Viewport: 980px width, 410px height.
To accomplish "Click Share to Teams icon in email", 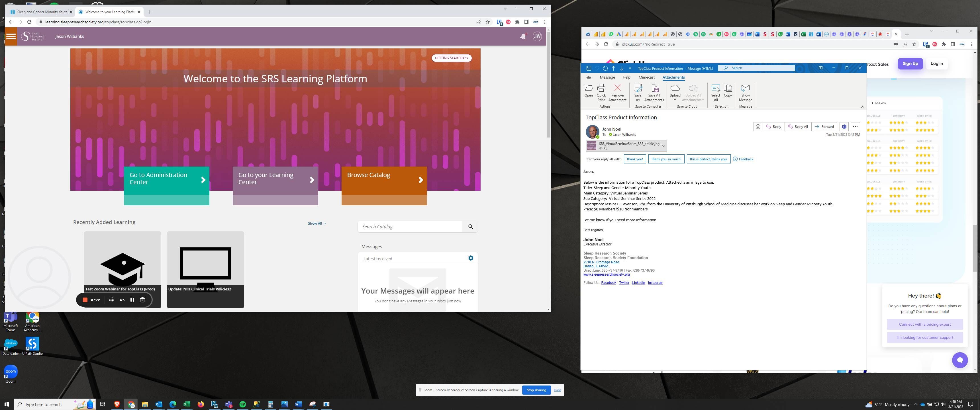I will point(844,127).
